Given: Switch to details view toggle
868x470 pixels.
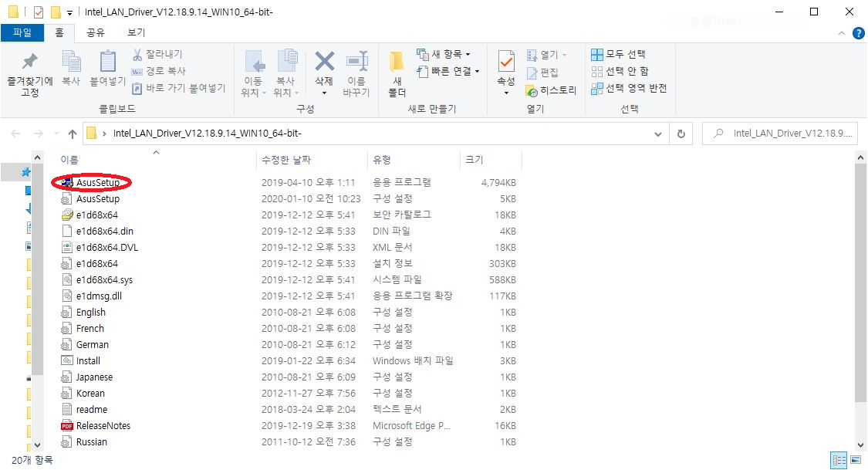Looking at the screenshot, I should (x=839, y=461).
